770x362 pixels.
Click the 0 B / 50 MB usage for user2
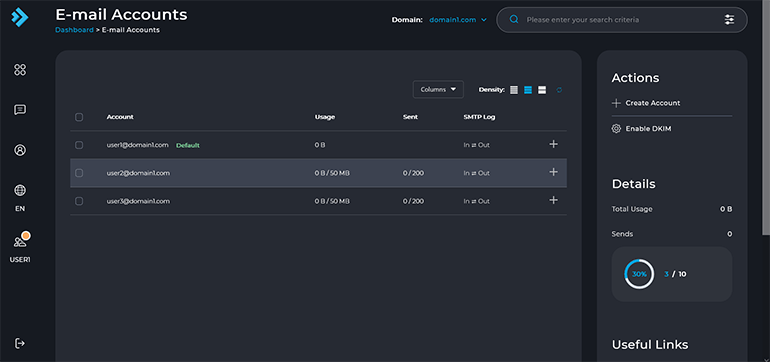pos(332,173)
